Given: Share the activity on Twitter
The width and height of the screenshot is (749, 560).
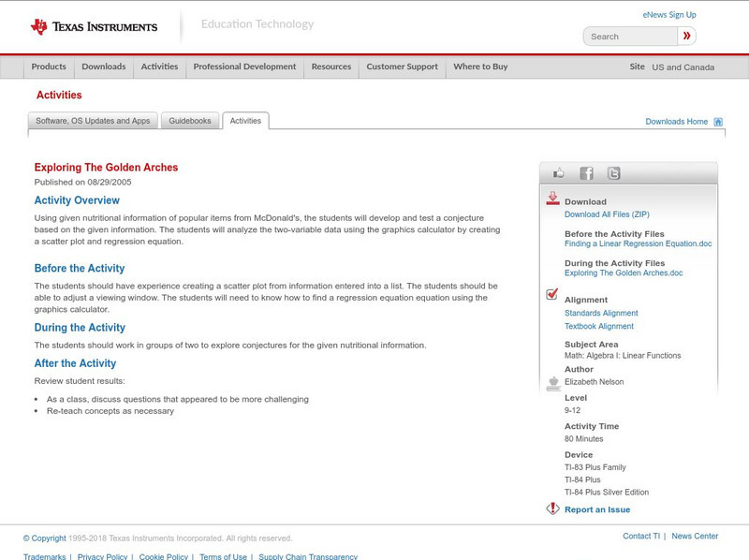Looking at the screenshot, I should (613, 173).
